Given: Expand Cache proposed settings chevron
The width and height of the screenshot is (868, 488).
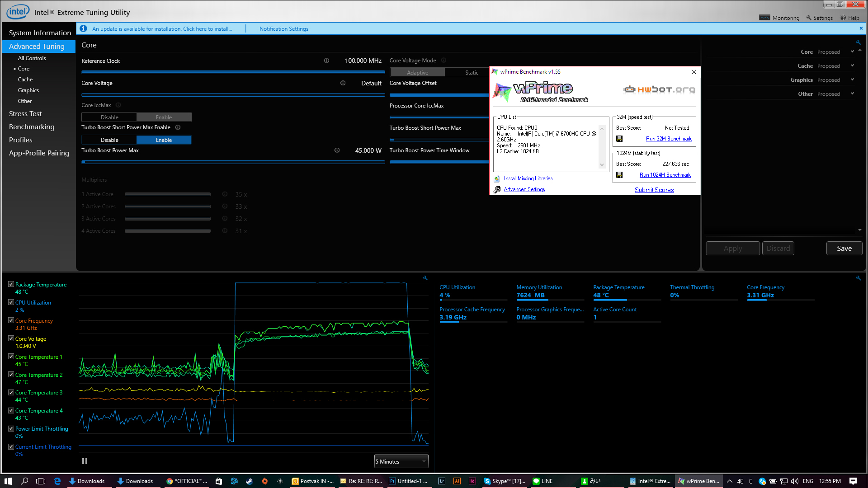Looking at the screenshot, I should pyautogui.click(x=852, y=66).
